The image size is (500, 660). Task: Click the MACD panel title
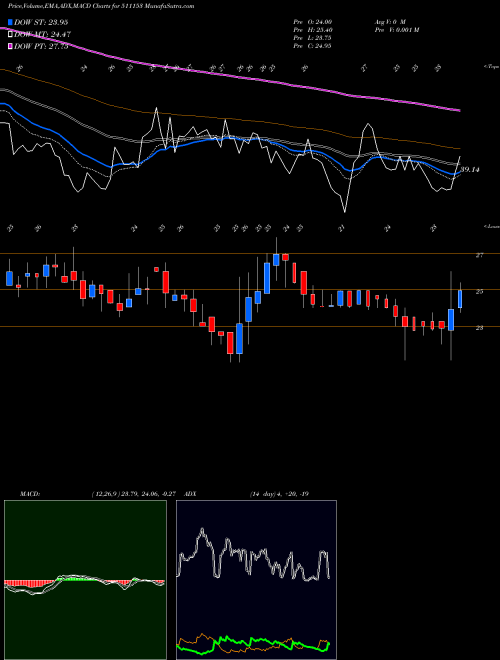(x=29, y=494)
